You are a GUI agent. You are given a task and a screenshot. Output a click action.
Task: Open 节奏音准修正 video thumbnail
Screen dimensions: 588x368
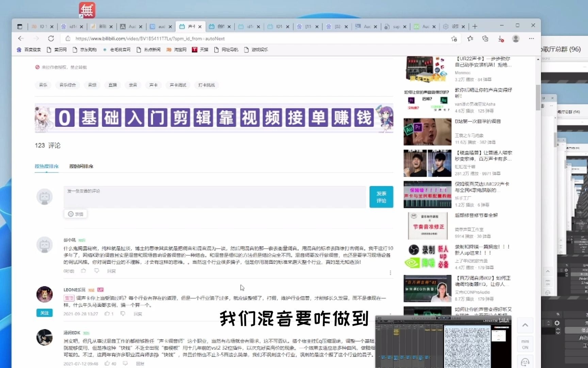click(427, 226)
